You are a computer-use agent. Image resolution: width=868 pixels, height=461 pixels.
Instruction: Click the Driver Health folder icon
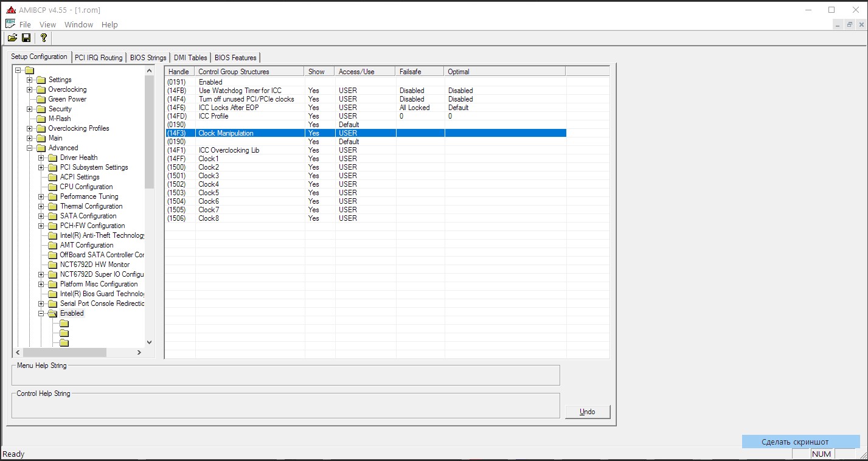(53, 158)
